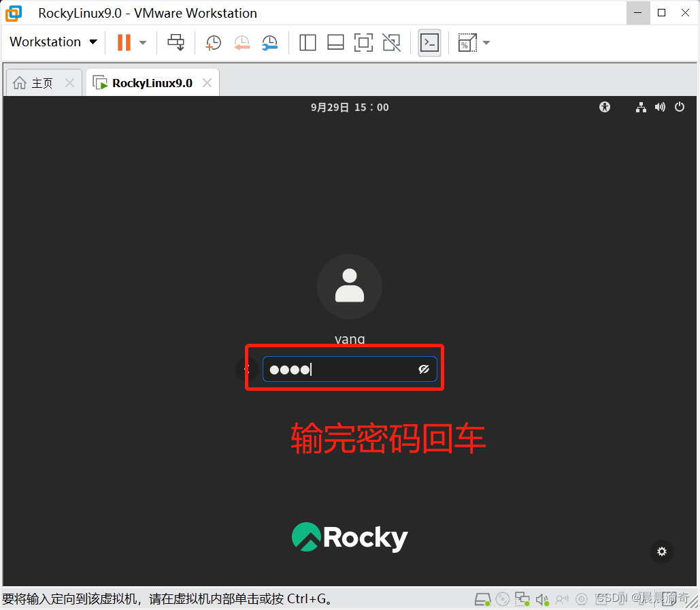Image resolution: width=700 pixels, height=610 pixels.
Task: Click the sound card status icon
Action: point(542,599)
